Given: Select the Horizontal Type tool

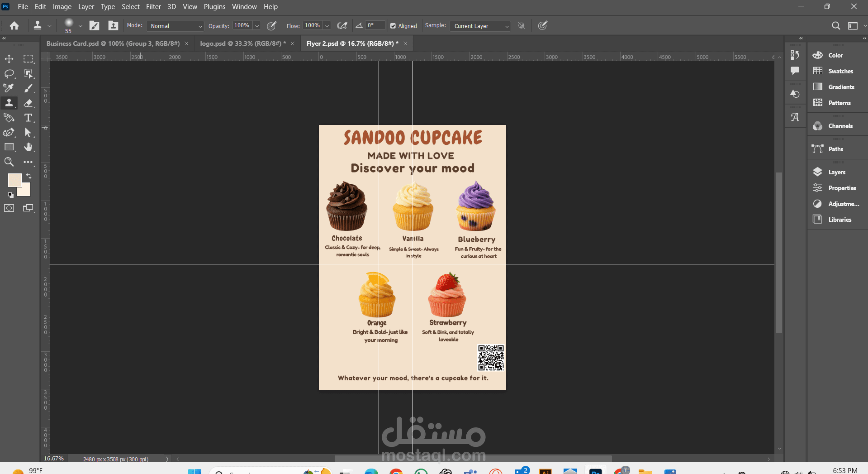Looking at the screenshot, I should pos(28,118).
